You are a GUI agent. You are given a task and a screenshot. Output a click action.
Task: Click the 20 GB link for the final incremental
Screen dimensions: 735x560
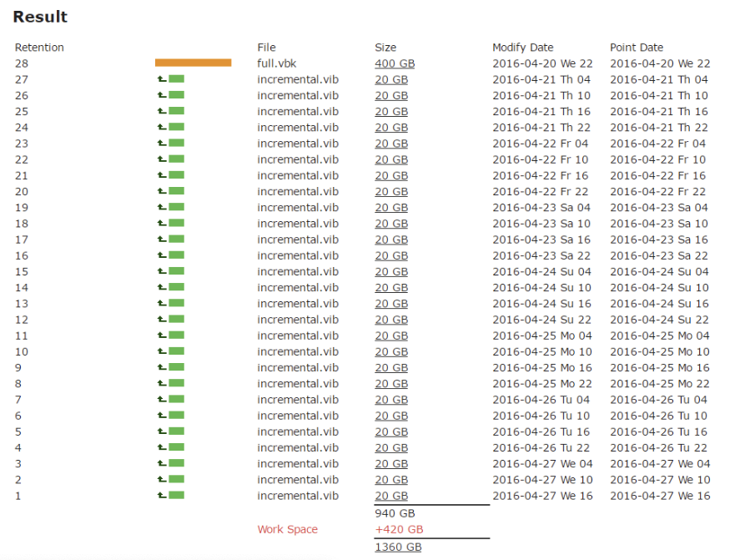click(390, 496)
